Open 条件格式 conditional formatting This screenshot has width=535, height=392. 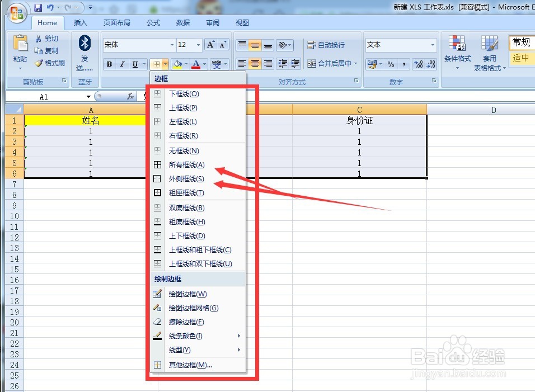tap(458, 52)
